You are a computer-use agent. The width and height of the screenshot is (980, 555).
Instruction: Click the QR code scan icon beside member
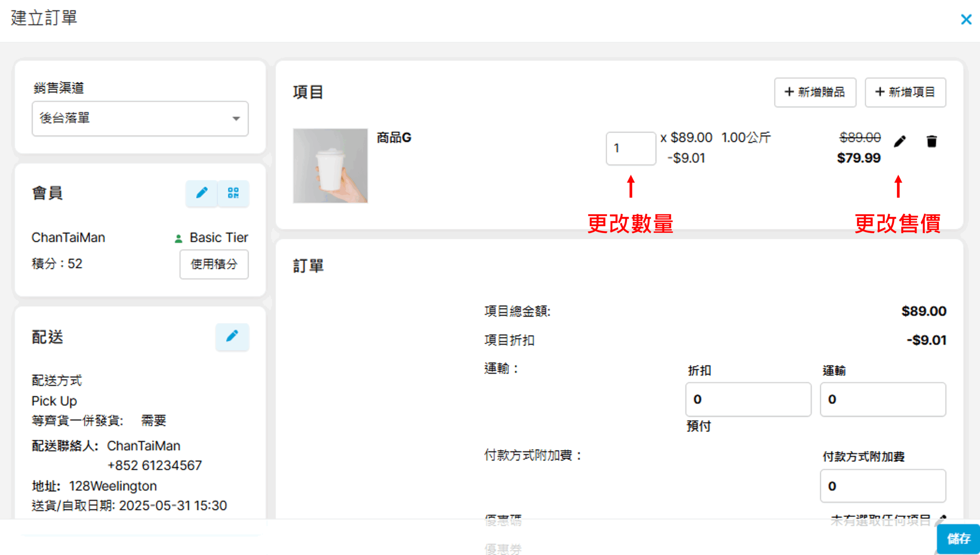tap(233, 193)
